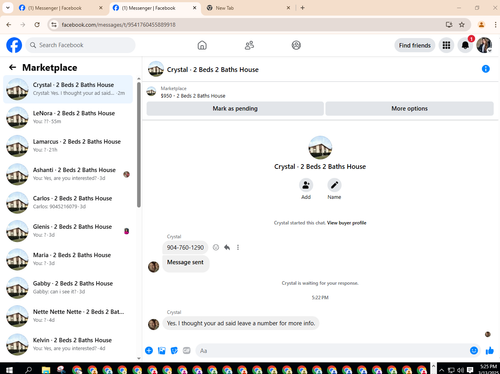Choose a sticker icon
The width and height of the screenshot is (500, 374).
pos(174,350)
